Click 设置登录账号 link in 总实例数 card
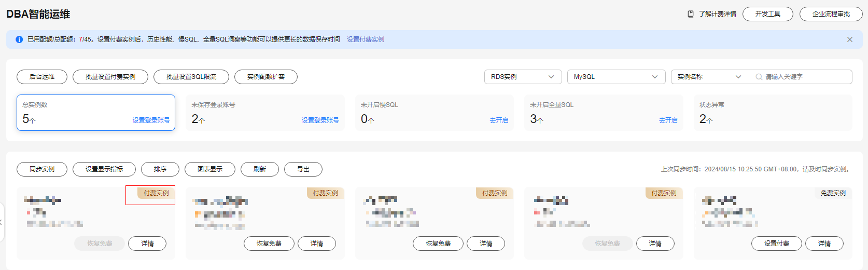868x270 pixels. point(151,120)
